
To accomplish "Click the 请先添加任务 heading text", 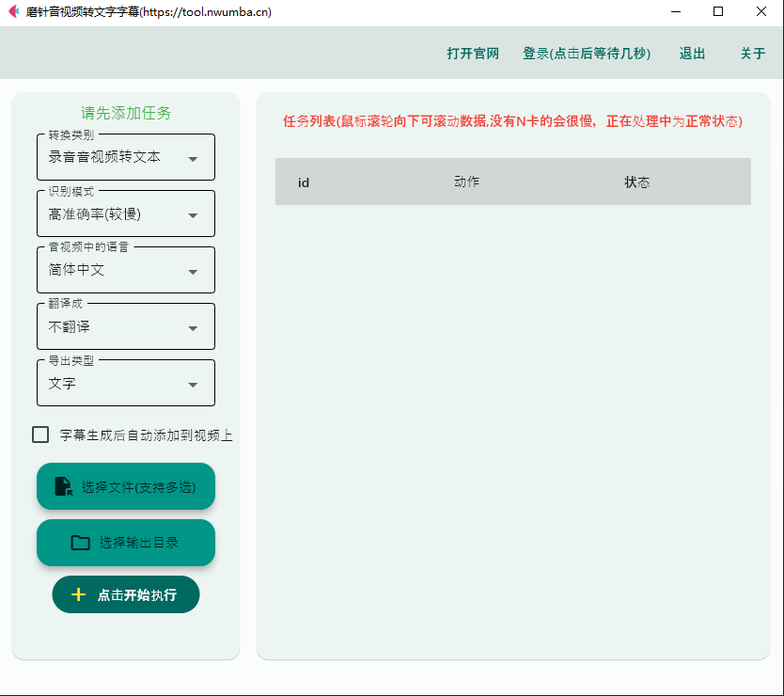I will (x=126, y=113).
